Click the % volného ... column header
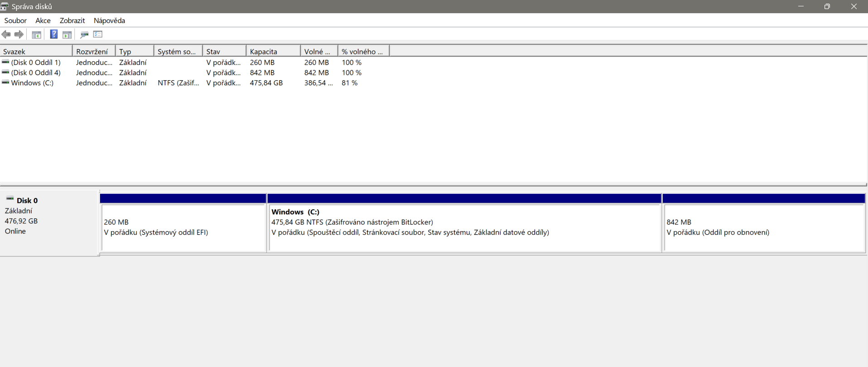Viewport: 868px width, 367px height. 364,51
